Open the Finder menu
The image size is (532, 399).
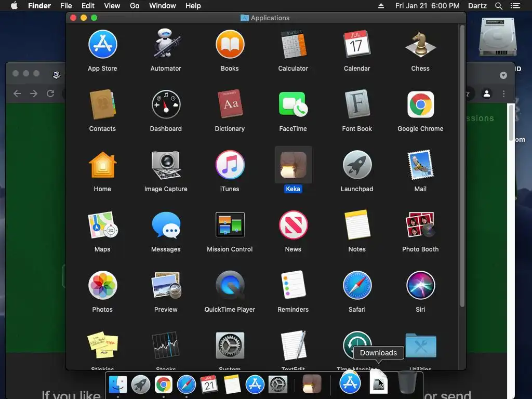pyautogui.click(x=39, y=6)
